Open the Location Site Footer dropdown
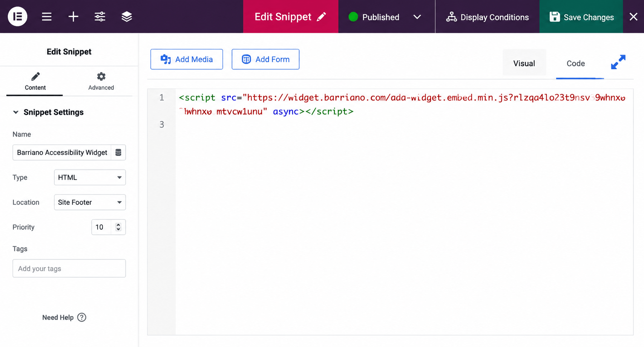644x347 pixels. 90,202
